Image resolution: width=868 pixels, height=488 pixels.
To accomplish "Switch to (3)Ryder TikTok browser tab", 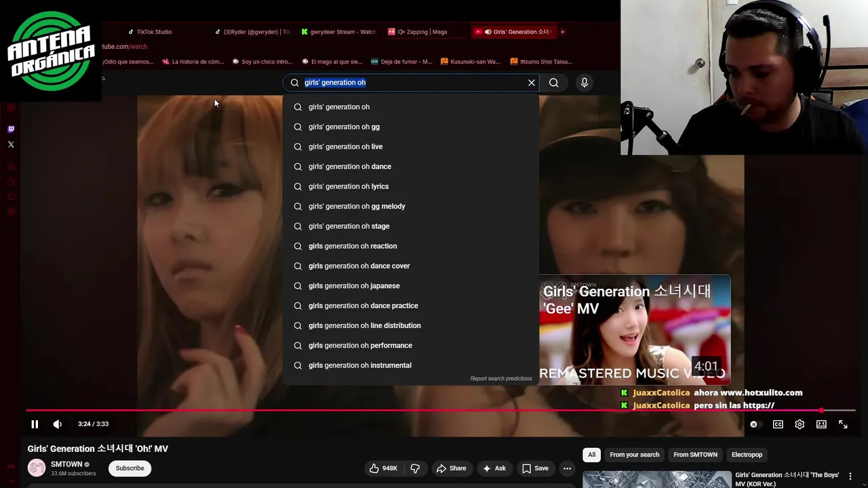I will coord(252,32).
